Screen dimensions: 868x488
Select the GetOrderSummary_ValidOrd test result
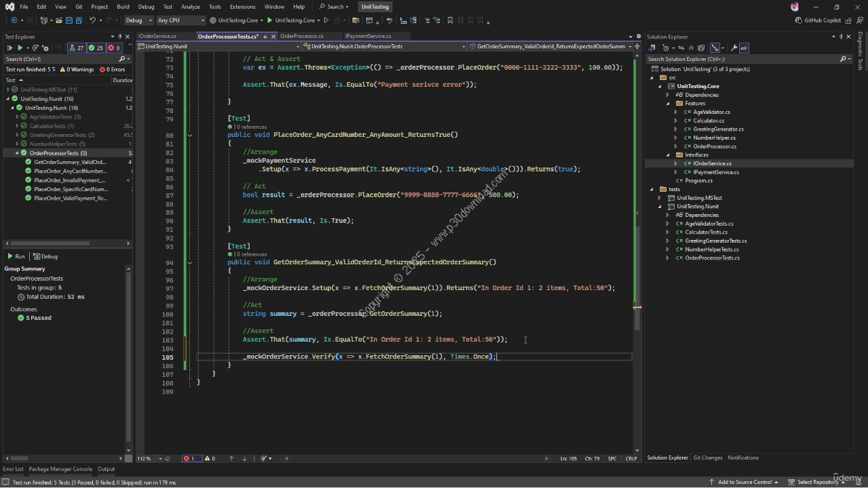tap(70, 162)
